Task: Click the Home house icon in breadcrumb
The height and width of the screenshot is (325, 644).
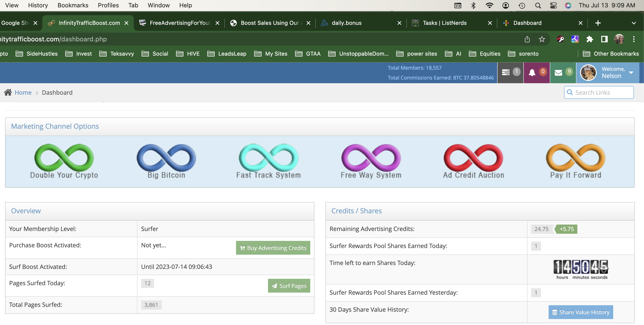Action: [8, 92]
